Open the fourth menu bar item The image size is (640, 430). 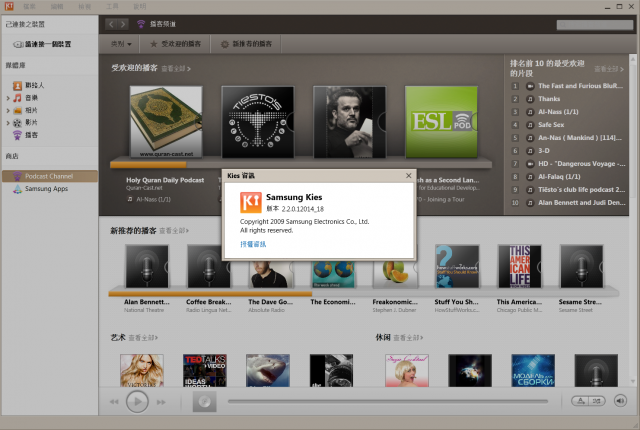coord(112,6)
